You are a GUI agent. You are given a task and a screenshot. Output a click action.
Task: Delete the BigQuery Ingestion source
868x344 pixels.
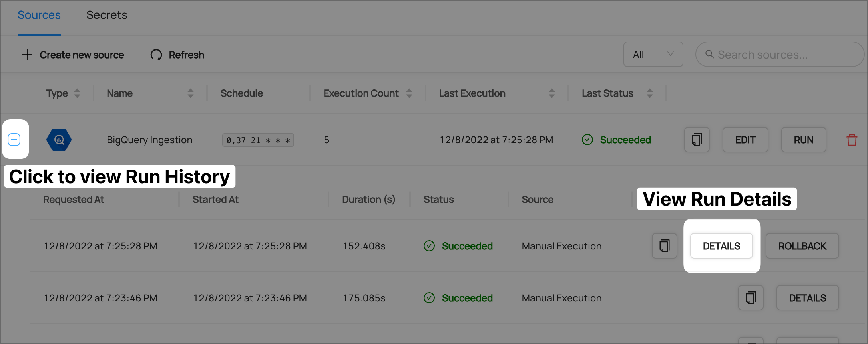[x=852, y=140]
